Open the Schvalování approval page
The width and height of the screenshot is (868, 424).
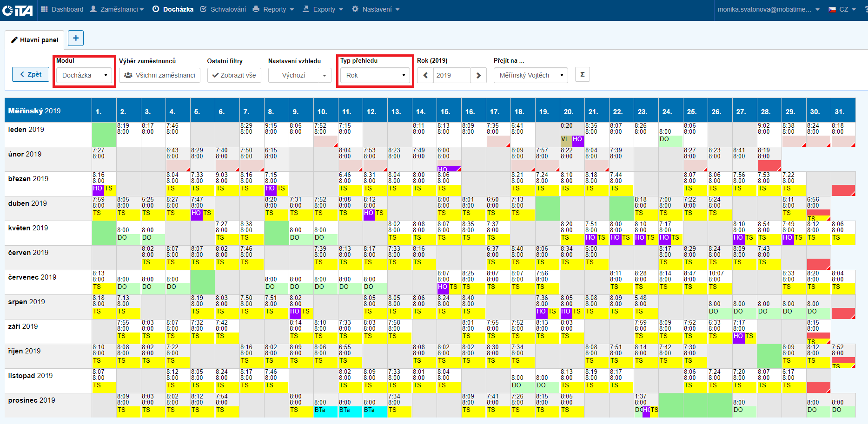223,9
